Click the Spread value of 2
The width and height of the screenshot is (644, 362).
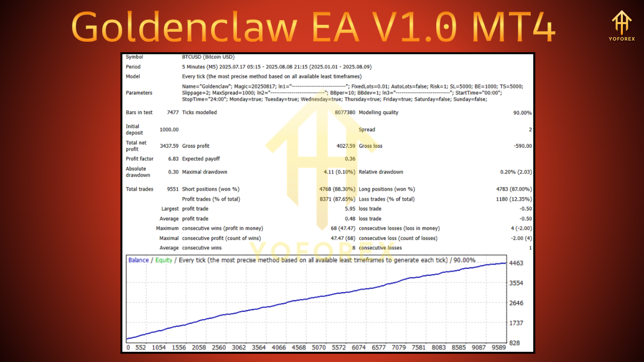click(529, 129)
